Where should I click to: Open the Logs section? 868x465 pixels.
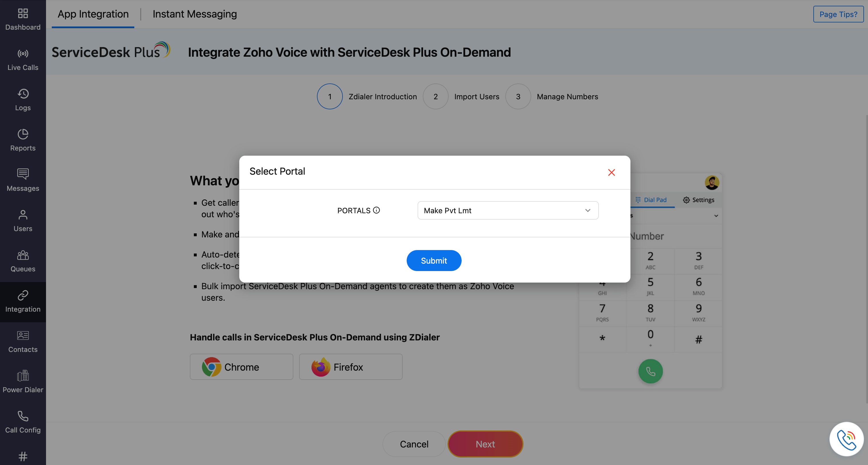coord(22,100)
